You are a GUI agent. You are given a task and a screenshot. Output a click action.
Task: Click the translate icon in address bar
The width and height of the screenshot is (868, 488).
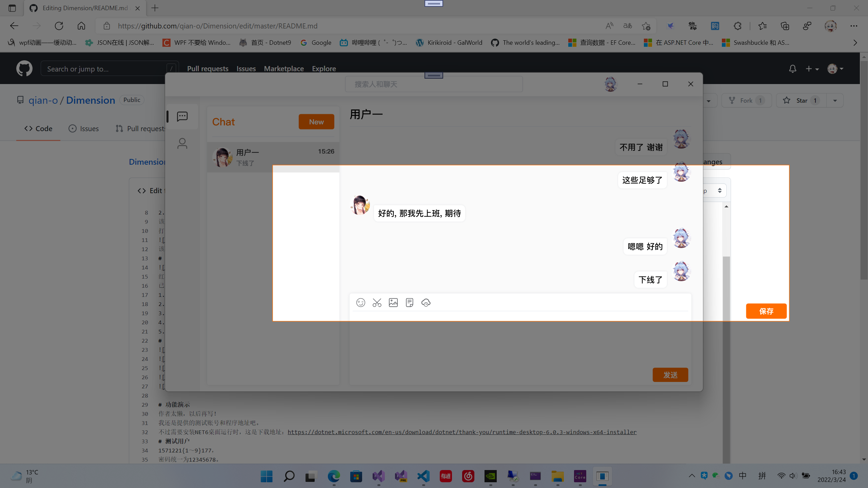pos(628,26)
